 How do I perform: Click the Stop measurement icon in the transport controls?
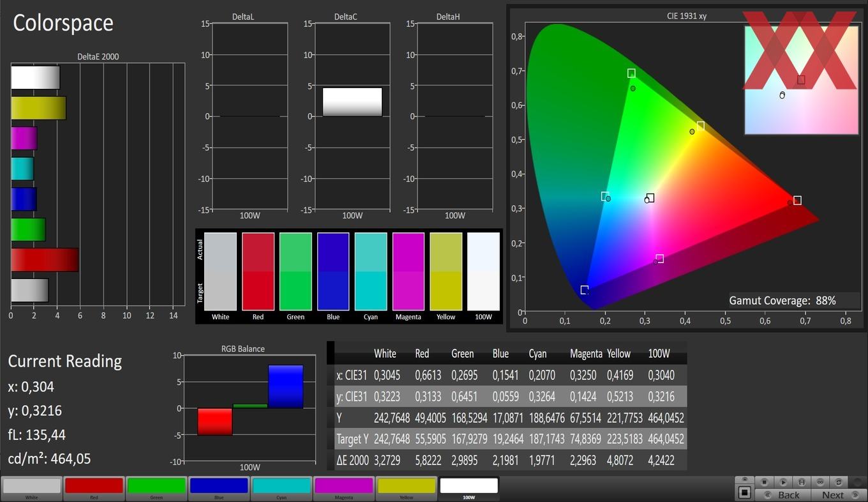(x=764, y=482)
